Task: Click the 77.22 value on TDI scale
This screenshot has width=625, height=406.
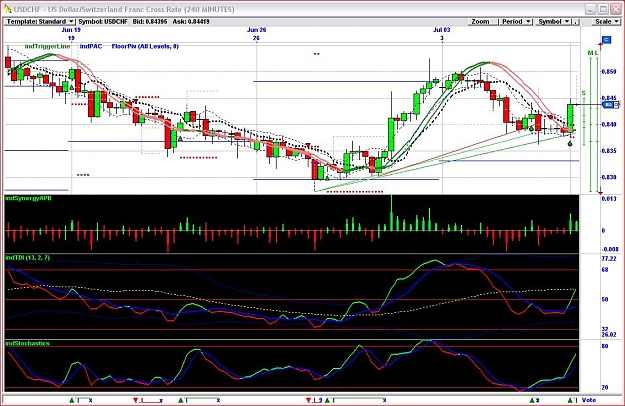Action: coord(609,259)
